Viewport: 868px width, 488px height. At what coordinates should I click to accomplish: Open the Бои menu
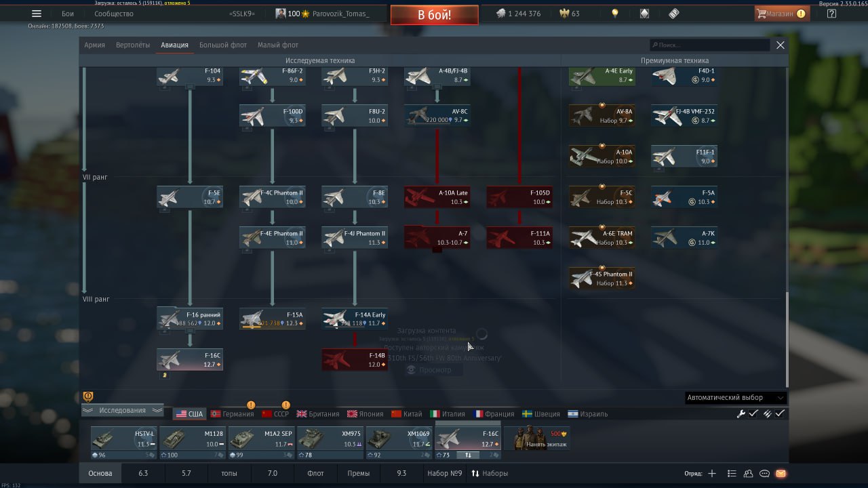(x=68, y=14)
